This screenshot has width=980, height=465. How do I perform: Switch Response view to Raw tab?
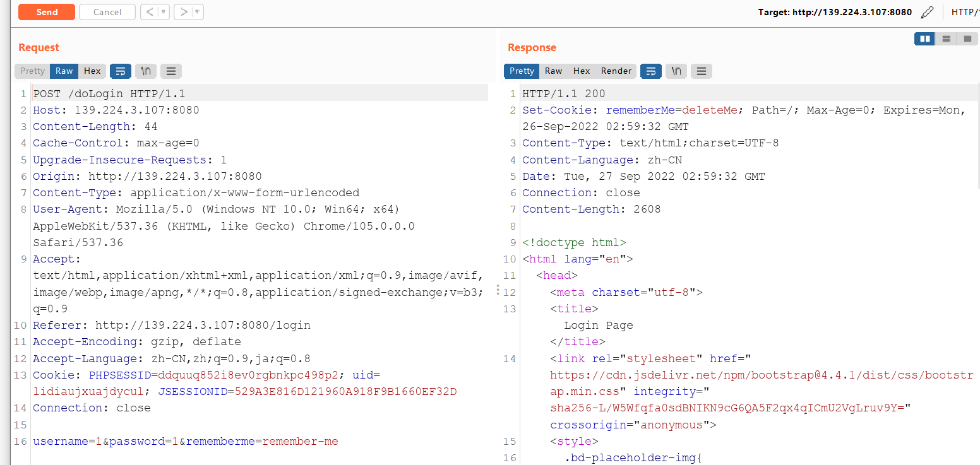[x=554, y=71]
